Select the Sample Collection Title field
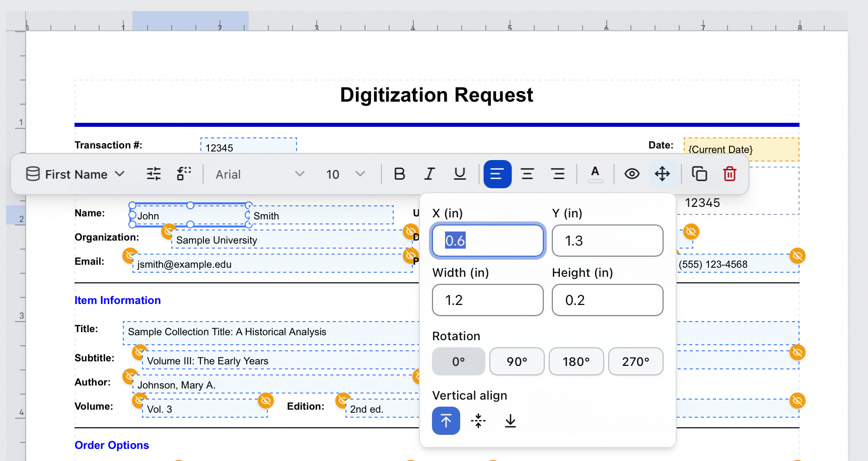This screenshot has width=868, height=461. [271, 333]
